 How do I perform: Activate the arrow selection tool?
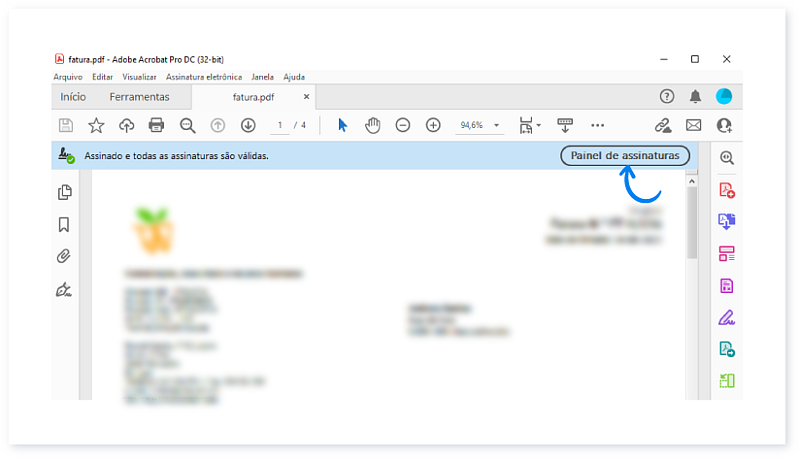point(342,125)
